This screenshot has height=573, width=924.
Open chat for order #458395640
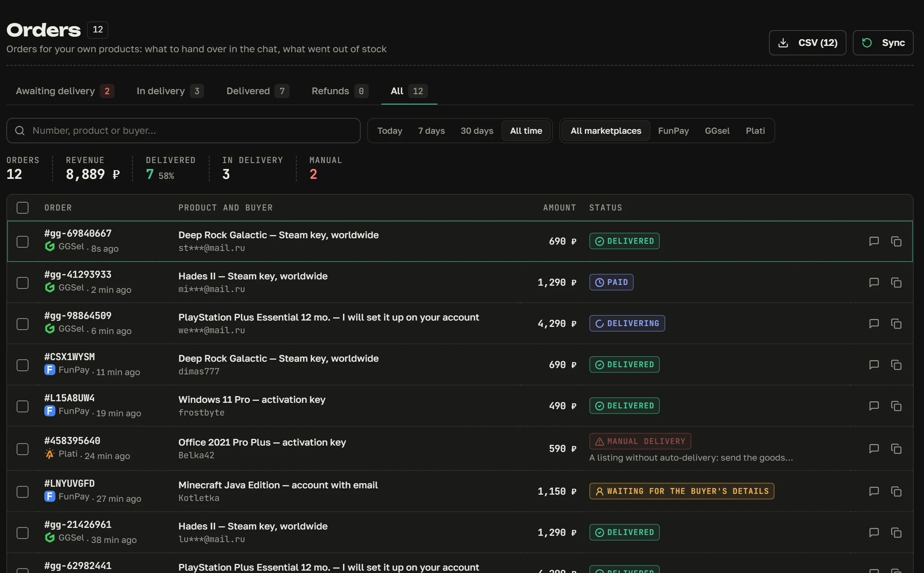pos(874,449)
